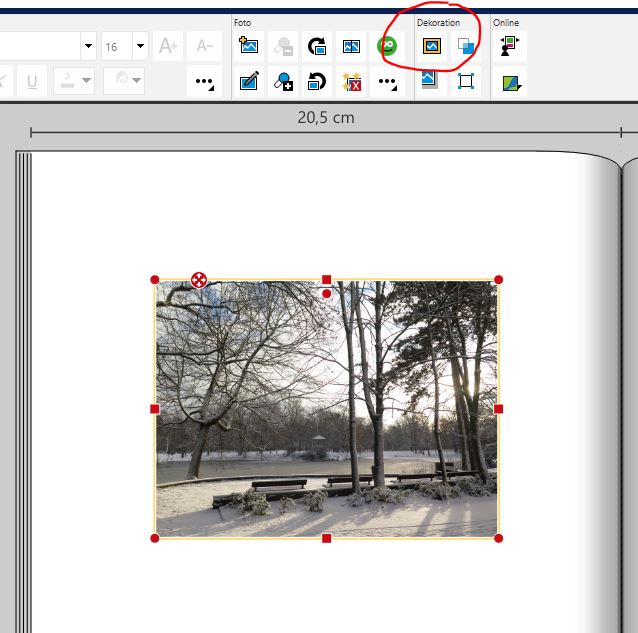The width and height of the screenshot is (638, 633).
Task: Toggle underline text formatting
Action: point(32,81)
